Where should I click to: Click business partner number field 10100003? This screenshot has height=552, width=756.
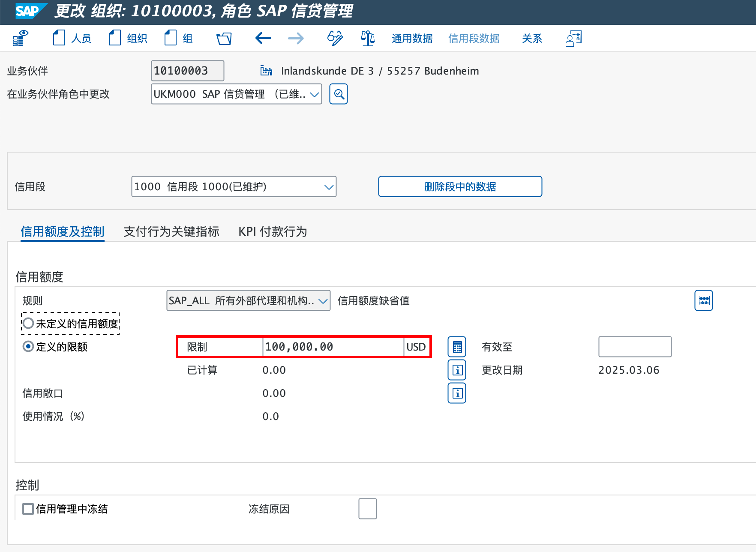point(187,71)
